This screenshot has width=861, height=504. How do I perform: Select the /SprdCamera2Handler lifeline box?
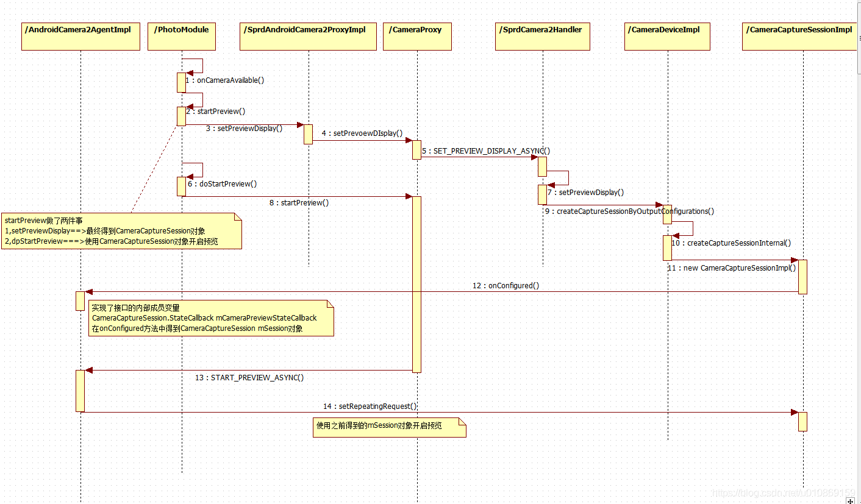pyautogui.click(x=543, y=36)
